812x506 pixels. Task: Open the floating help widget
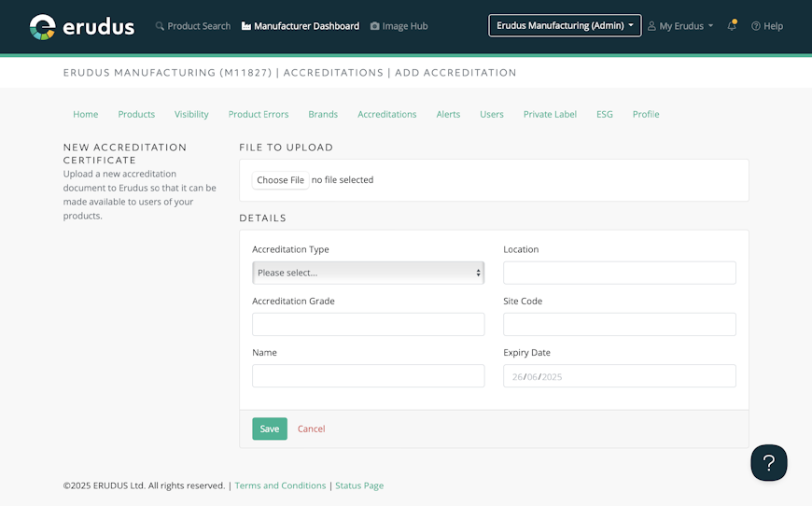[x=769, y=462]
